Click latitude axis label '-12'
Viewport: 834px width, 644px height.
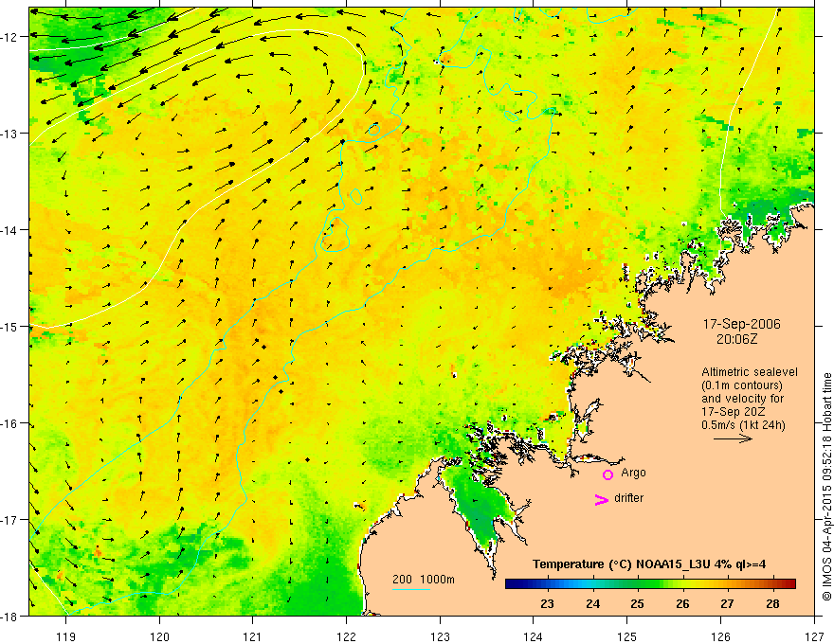10,37
